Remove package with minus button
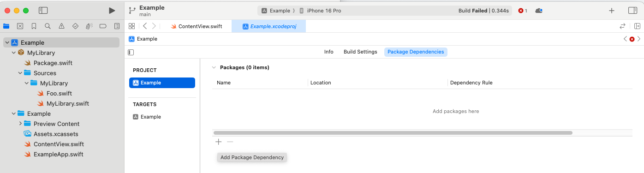Image resolution: width=644 pixels, height=173 pixels. point(230,142)
